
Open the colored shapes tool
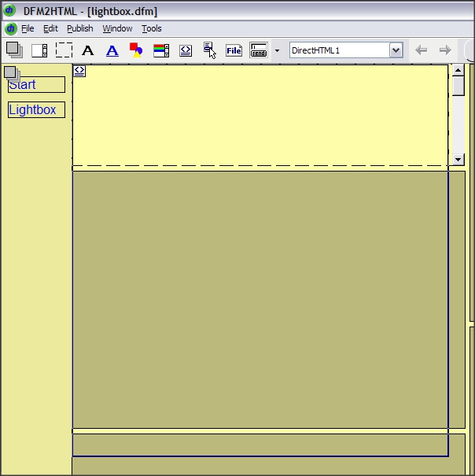136,50
